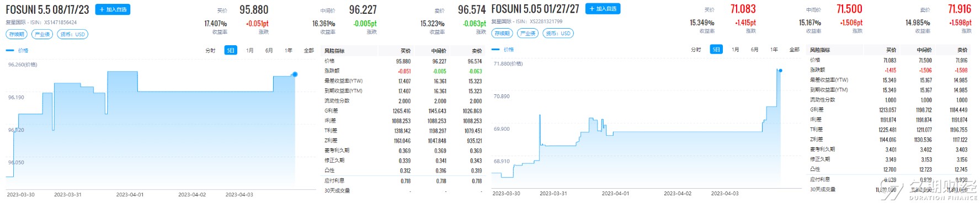Click 流动性分数 row label in 08/17/23 table

(x=337, y=101)
